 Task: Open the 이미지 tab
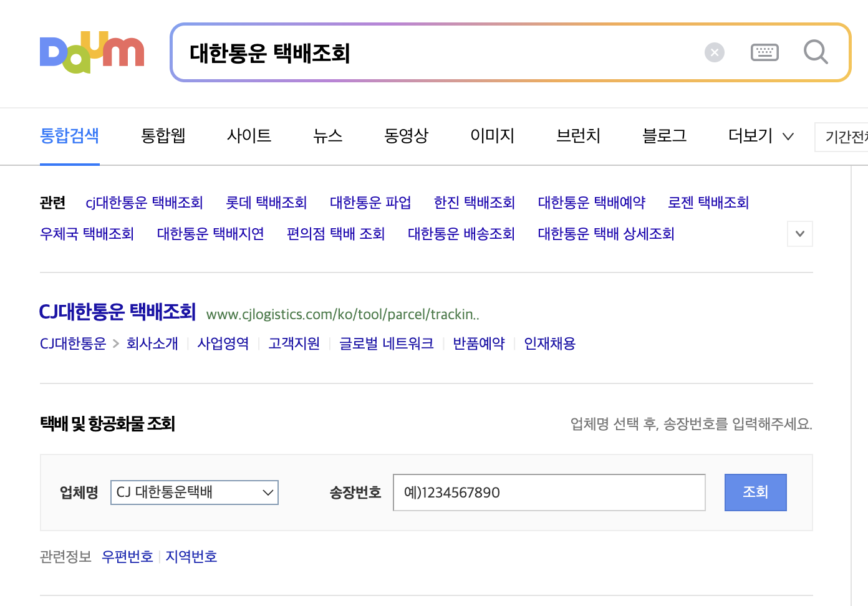tap(493, 136)
